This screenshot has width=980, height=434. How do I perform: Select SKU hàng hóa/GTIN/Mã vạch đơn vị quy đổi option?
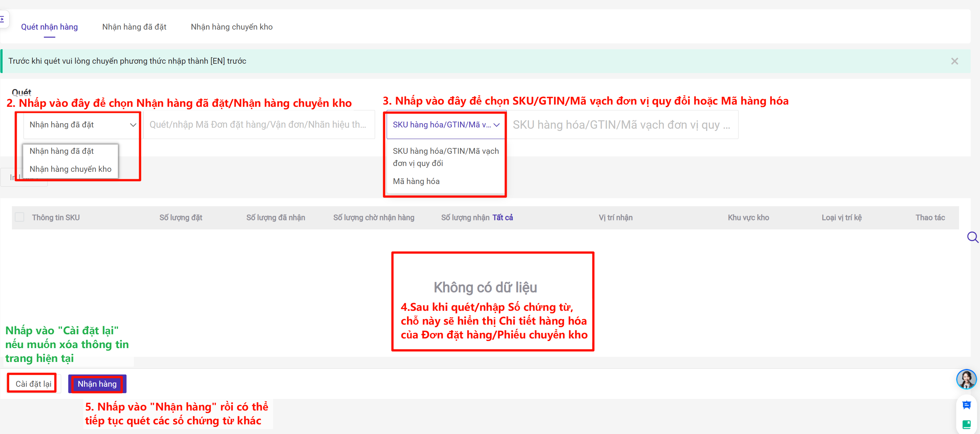[445, 157]
